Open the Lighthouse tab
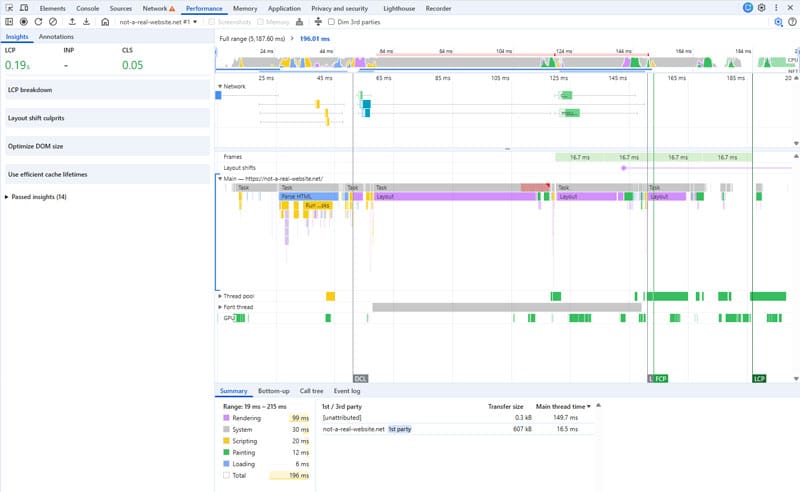800x492 pixels. [x=399, y=9]
